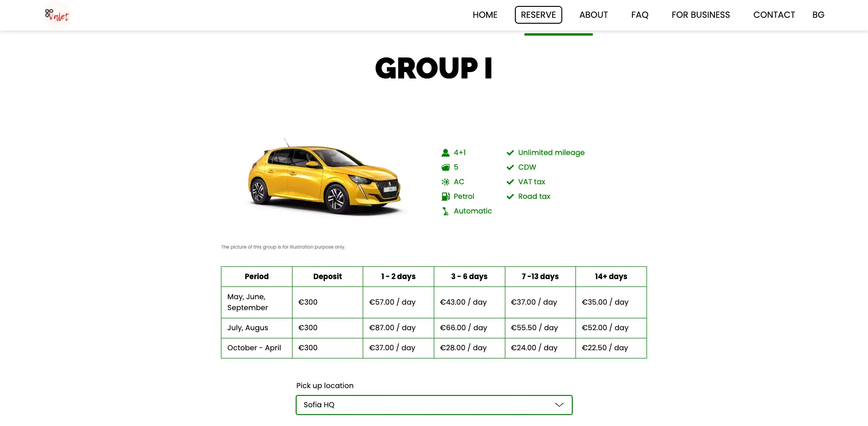Click the checkmark next to Road tax
This screenshot has width=868, height=426.
[510, 197]
